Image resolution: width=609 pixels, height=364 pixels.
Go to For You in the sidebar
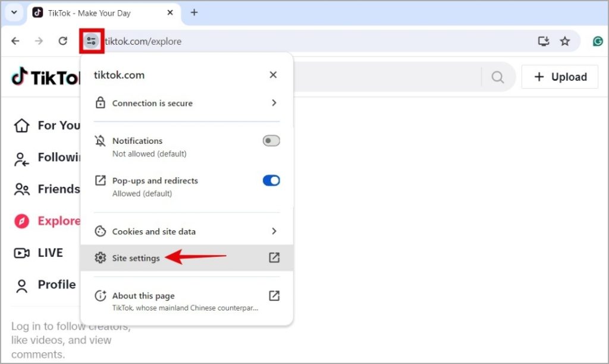coord(46,125)
